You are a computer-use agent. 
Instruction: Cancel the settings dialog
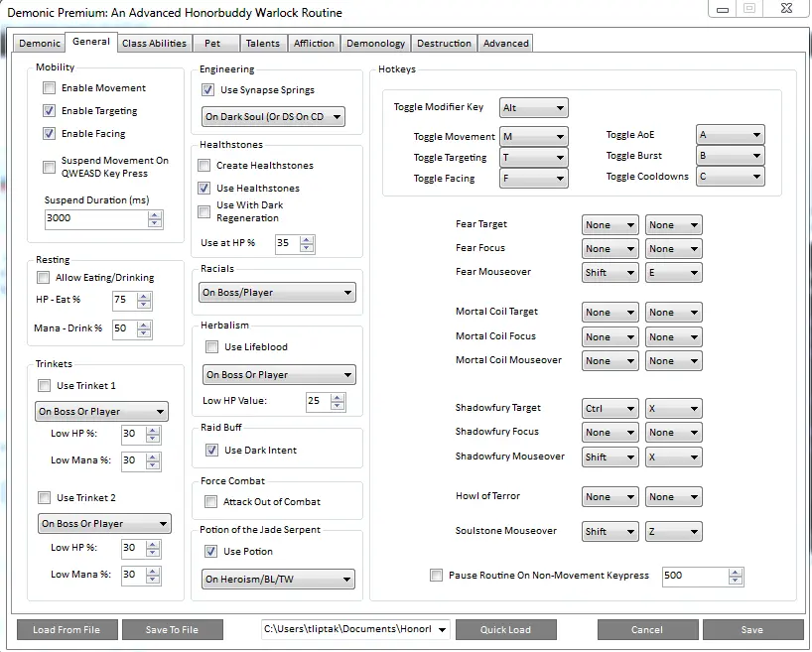(x=647, y=630)
